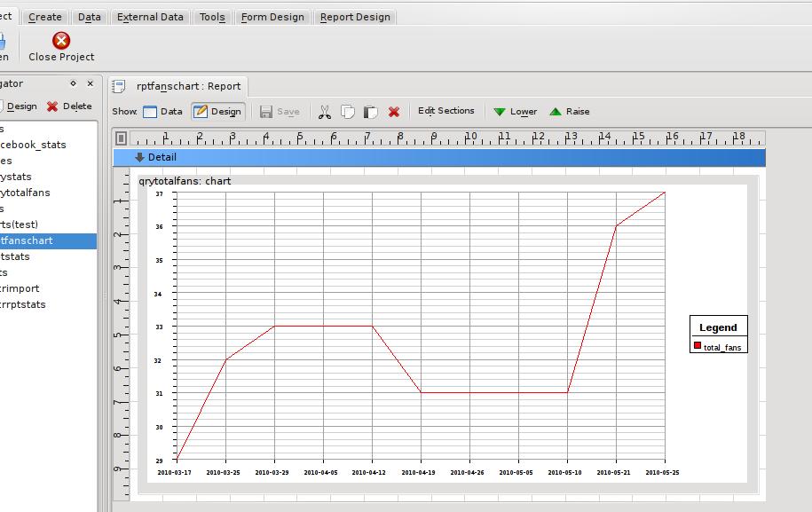Click the Copy icon in report toolbar

click(x=348, y=112)
